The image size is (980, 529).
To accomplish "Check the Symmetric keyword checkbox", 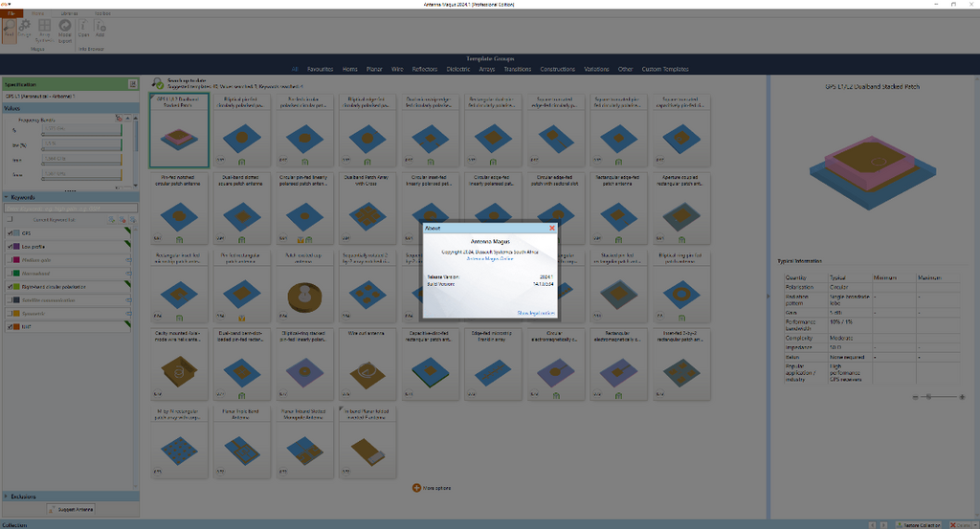I will (10, 314).
